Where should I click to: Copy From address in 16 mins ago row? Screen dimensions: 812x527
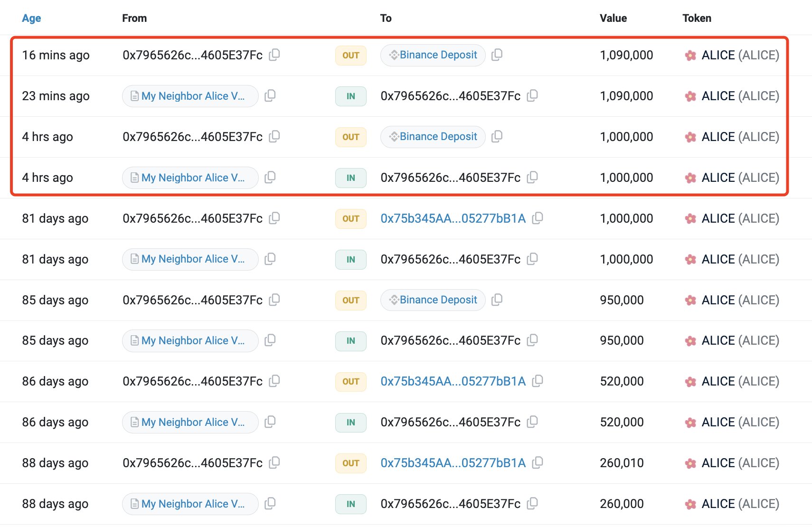tap(274, 55)
